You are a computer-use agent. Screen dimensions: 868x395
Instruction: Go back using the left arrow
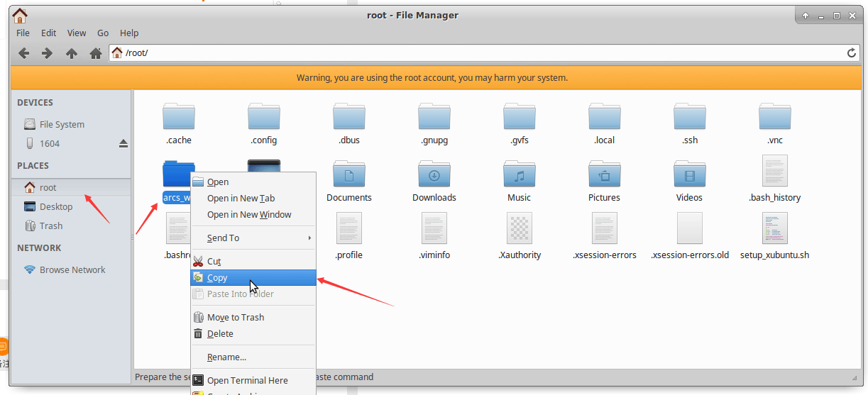coord(24,53)
